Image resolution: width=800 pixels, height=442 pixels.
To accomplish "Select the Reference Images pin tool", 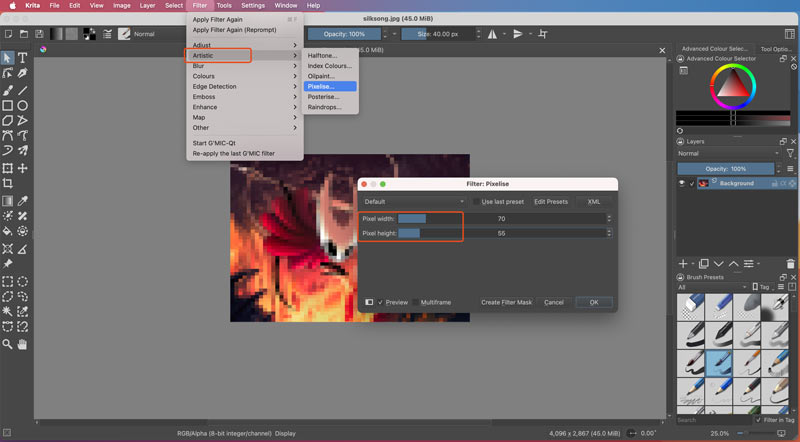I will point(7,264).
